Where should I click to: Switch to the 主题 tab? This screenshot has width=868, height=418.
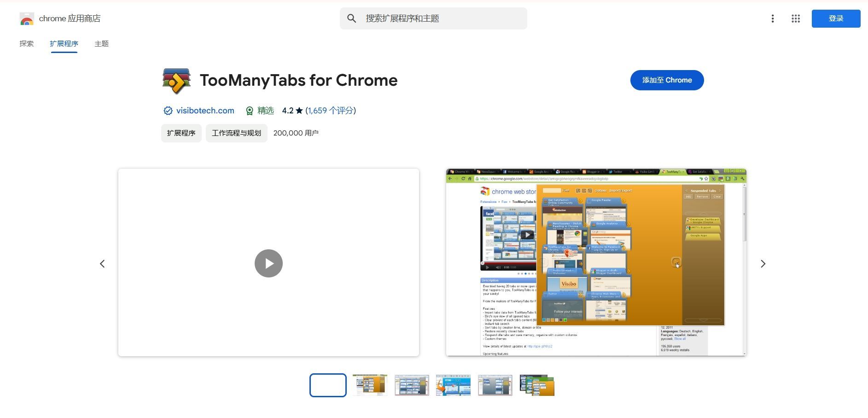click(x=102, y=44)
